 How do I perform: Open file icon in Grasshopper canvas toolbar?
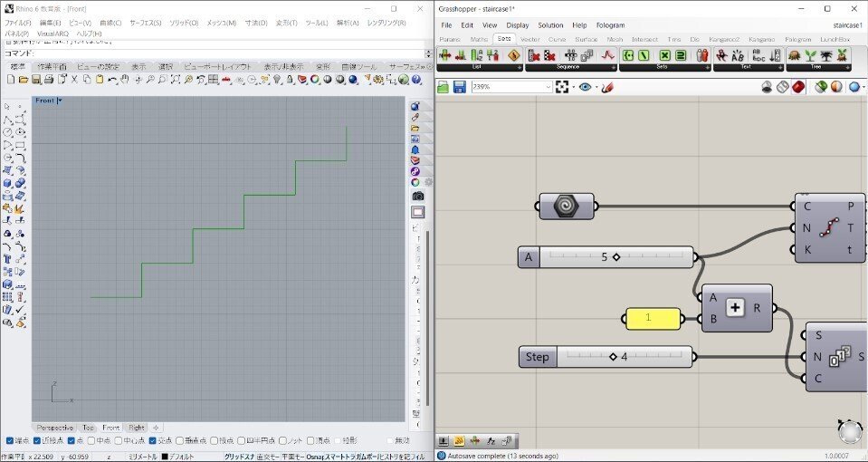pyautogui.click(x=443, y=87)
